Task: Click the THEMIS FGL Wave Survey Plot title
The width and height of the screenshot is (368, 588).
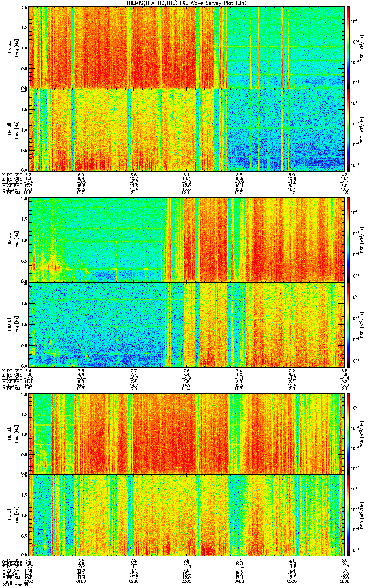Action: 186,3
